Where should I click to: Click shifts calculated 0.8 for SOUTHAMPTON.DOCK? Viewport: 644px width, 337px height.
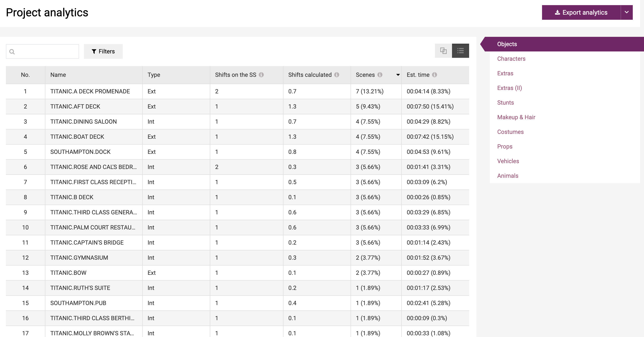tap(292, 152)
